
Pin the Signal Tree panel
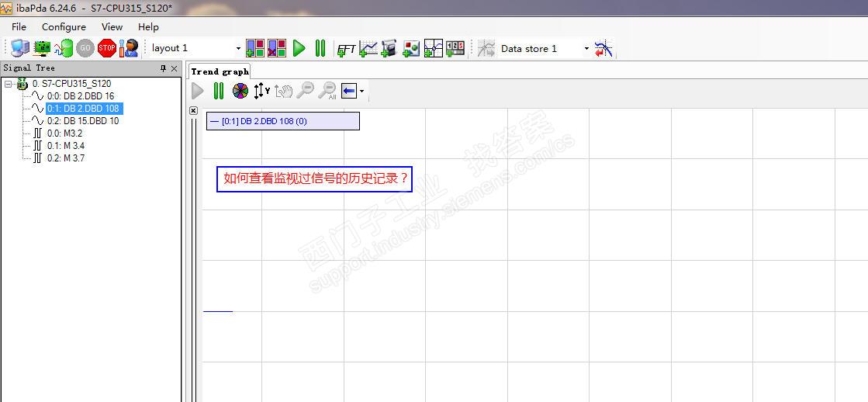coord(164,68)
